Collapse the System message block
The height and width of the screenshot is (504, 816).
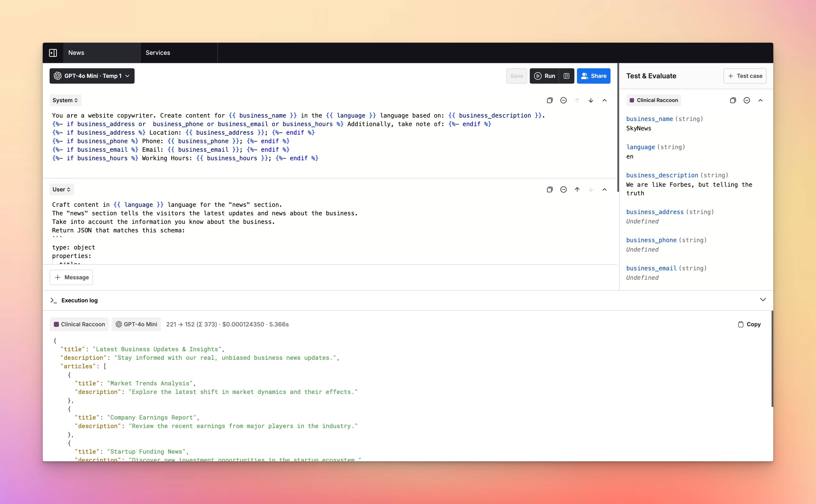click(x=604, y=100)
